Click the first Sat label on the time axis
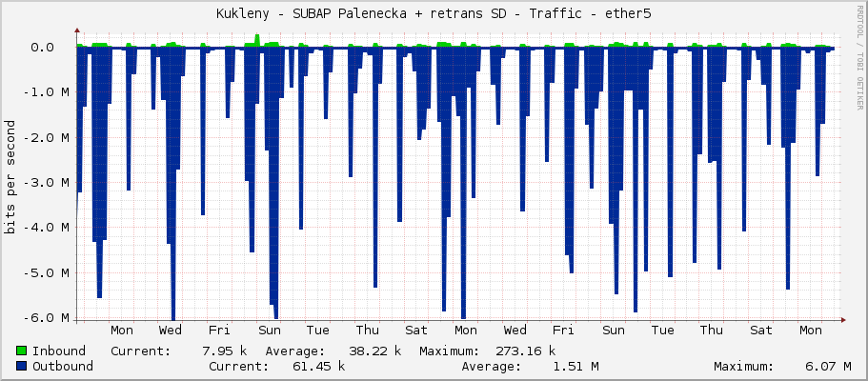 [416, 331]
